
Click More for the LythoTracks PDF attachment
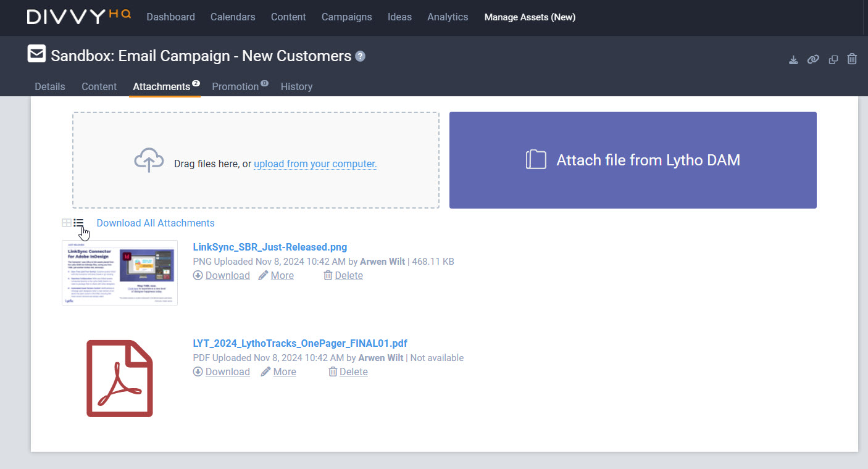point(278,371)
